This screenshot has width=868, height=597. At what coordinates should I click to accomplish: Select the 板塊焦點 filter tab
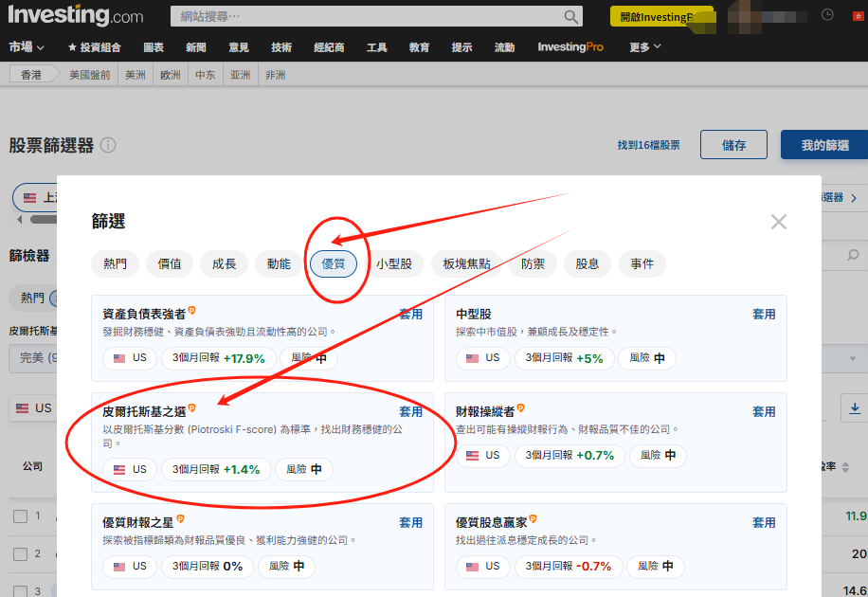pyautogui.click(x=466, y=263)
